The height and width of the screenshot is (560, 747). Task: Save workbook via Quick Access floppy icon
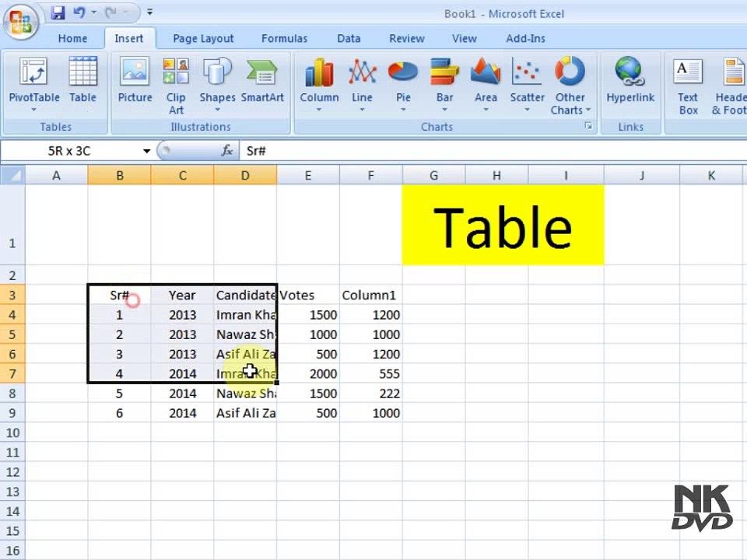pos(58,12)
